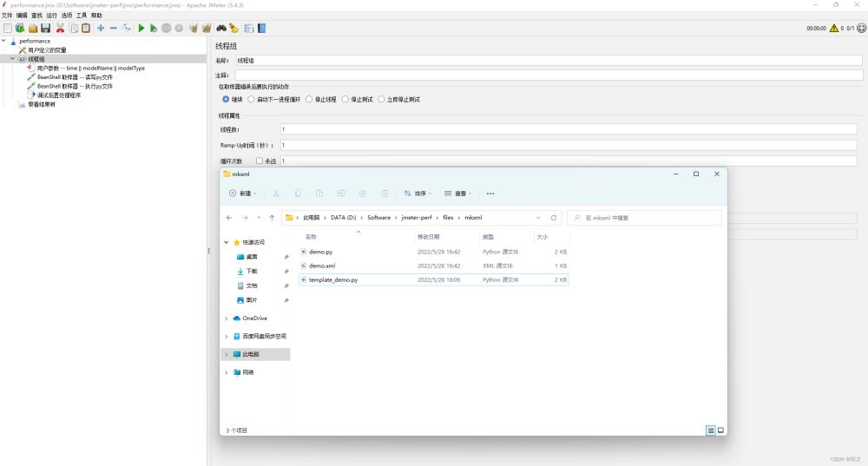Select BeanShell 取样器 执行py文件 item
Viewport: 868px width, 466px height.
75,86
